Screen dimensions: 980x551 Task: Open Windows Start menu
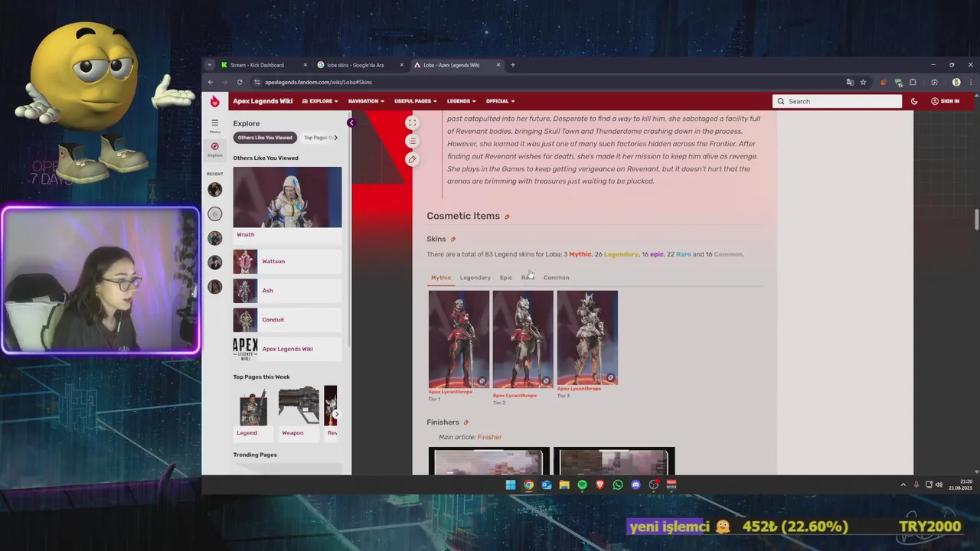(x=511, y=484)
